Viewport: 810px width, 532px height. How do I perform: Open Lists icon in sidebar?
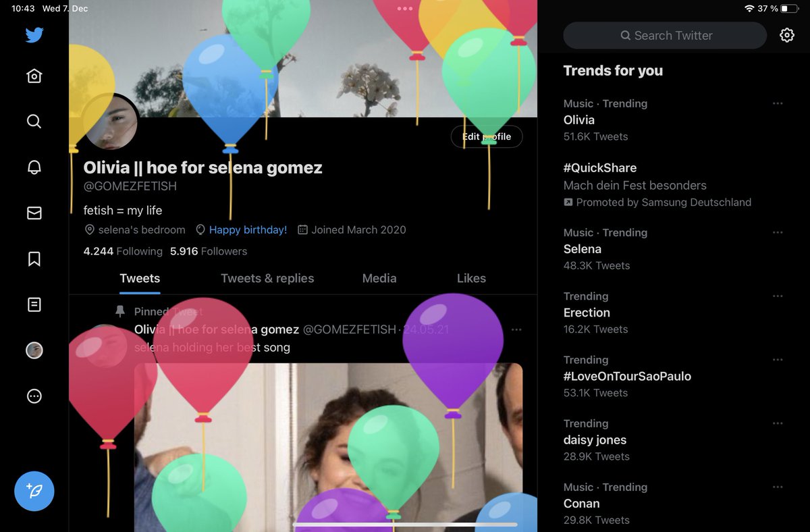pos(34,304)
